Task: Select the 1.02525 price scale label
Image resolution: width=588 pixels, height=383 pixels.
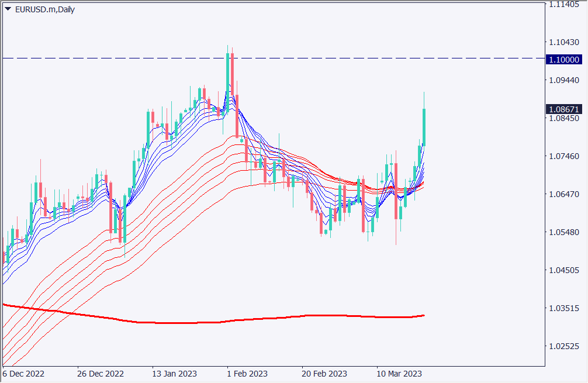Action: click(564, 346)
